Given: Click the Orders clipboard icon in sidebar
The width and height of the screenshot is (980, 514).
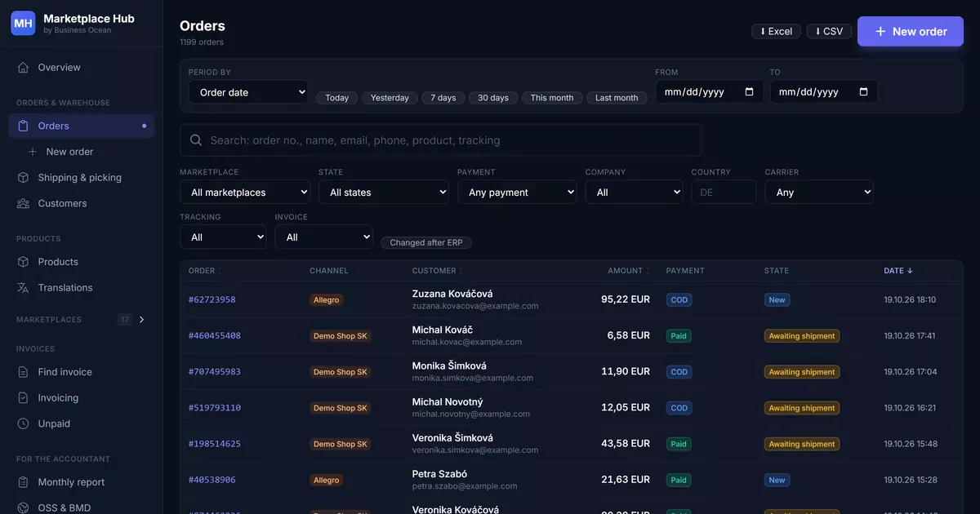Looking at the screenshot, I should click(x=23, y=126).
